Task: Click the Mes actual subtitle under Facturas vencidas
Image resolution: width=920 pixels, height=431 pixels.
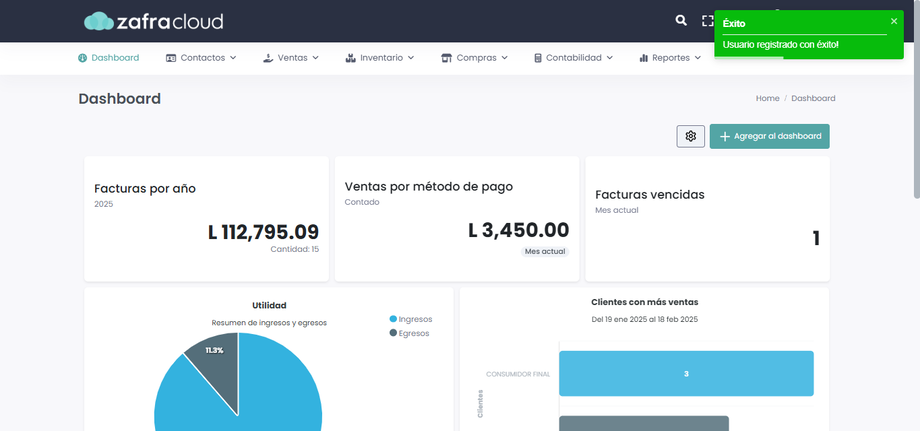Action: pyautogui.click(x=617, y=210)
